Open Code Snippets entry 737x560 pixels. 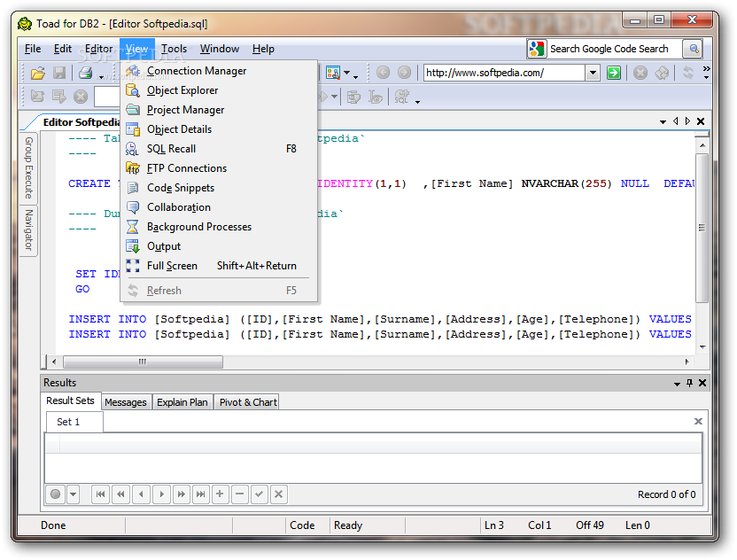(x=219, y=188)
